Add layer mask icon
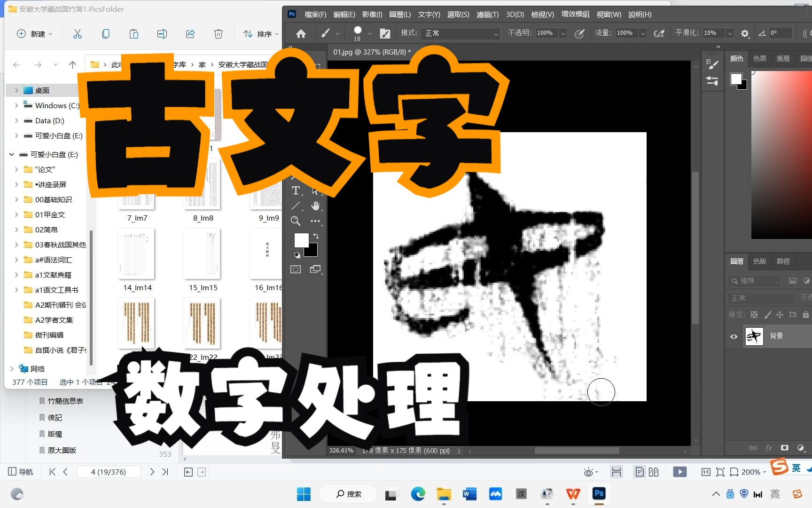Viewport: 812px width, 508px height. point(784,448)
